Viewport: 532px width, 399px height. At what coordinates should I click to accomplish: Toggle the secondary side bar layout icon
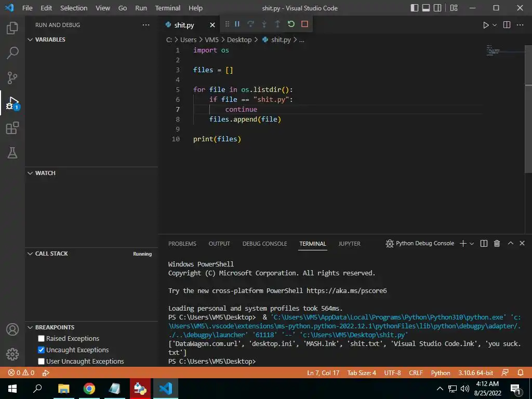pos(437,8)
